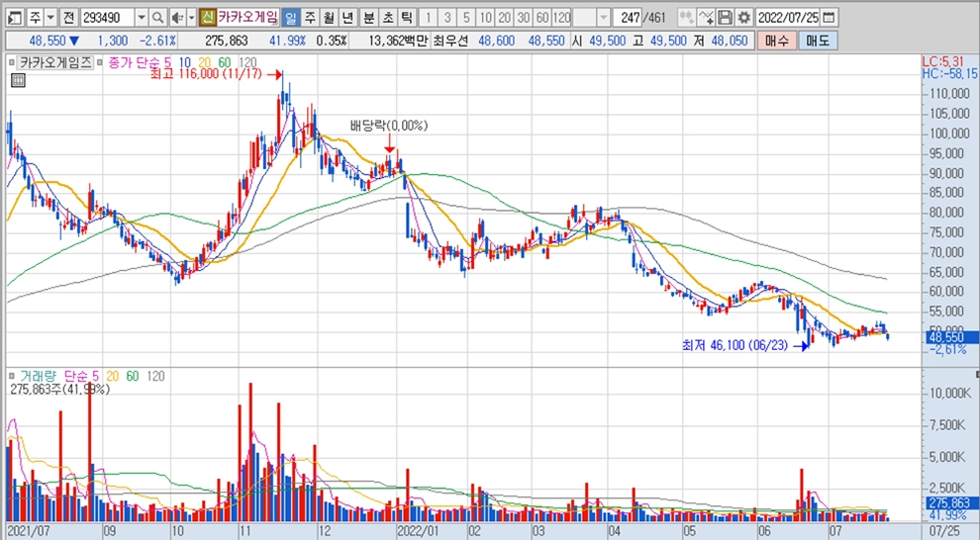Screen dimensions: 980x540
Task: Click the green 60 price MA label
Action: point(225,62)
